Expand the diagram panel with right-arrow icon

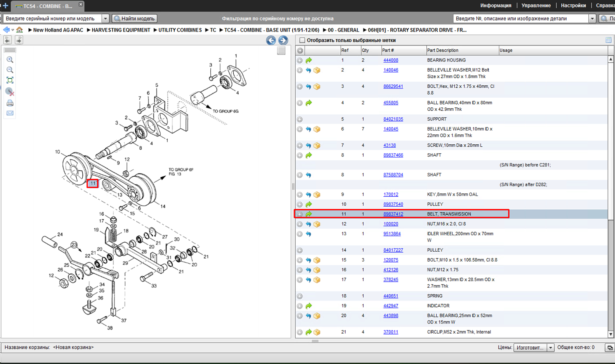coord(19,40)
